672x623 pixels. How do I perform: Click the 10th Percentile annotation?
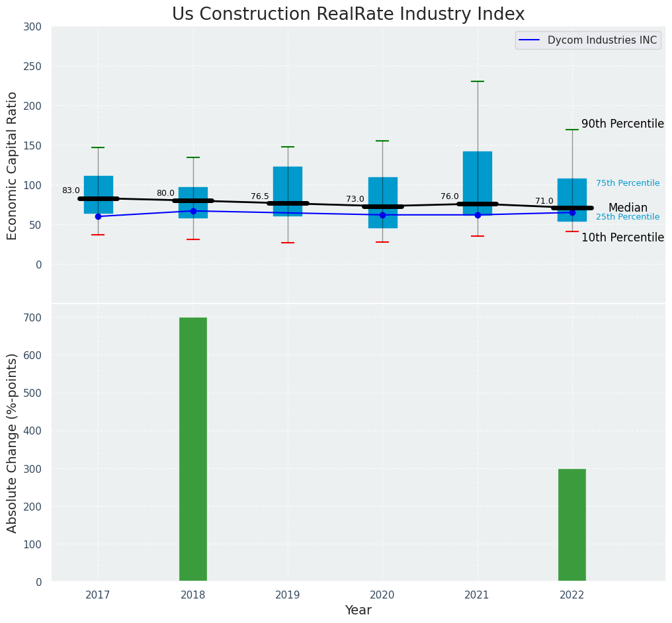point(622,237)
